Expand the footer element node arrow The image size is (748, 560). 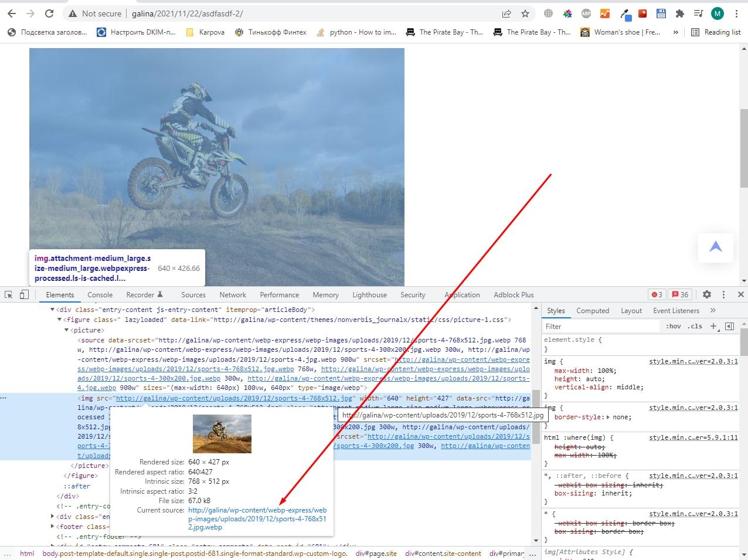[x=52, y=527]
